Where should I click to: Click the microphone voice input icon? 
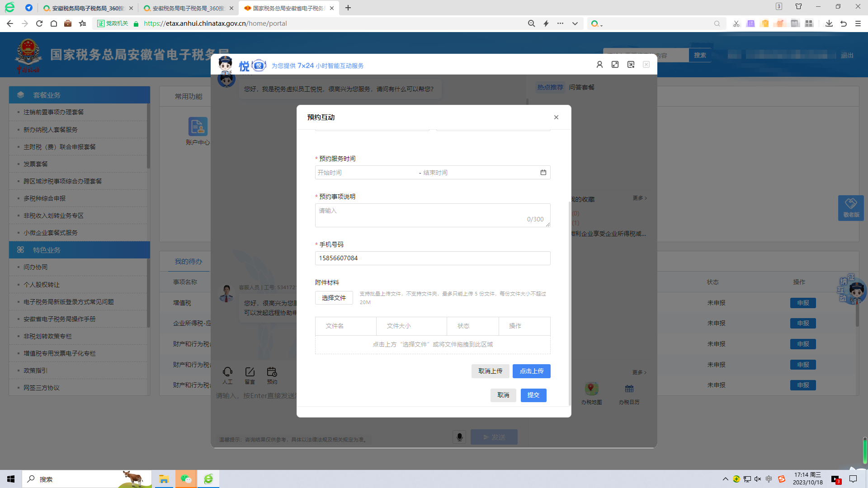[459, 437]
